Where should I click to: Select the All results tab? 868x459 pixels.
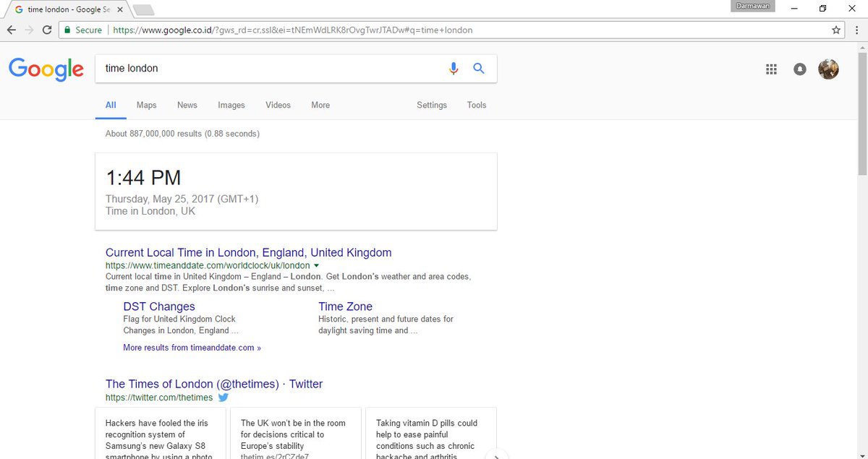pyautogui.click(x=111, y=105)
